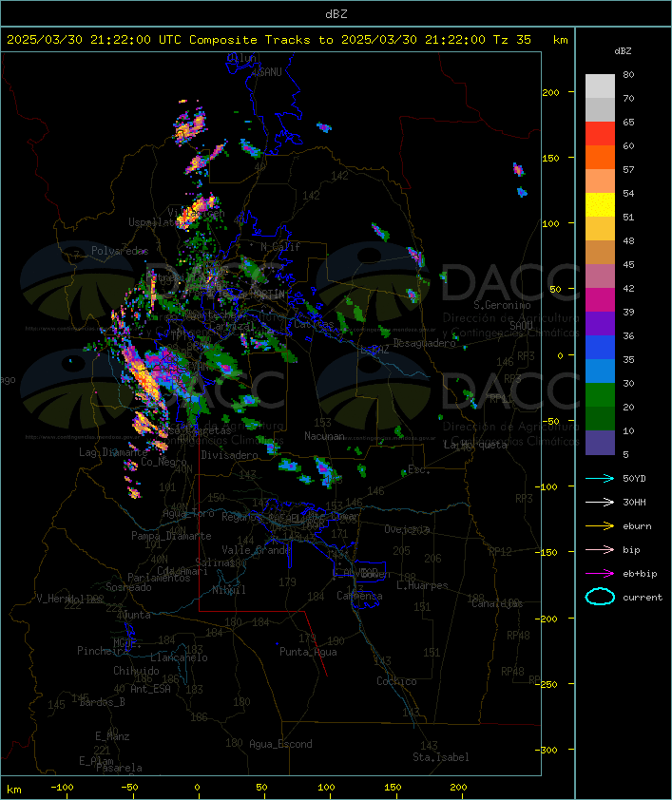
Task: Click the Pasarela map label
Action: (119, 768)
